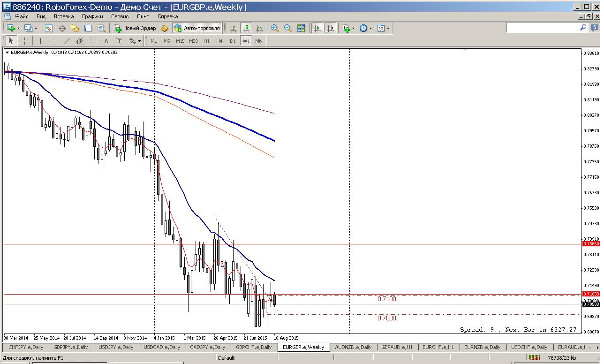Switch to M1 timeframe
This screenshot has width=604, height=364.
[x=153, y=41]
